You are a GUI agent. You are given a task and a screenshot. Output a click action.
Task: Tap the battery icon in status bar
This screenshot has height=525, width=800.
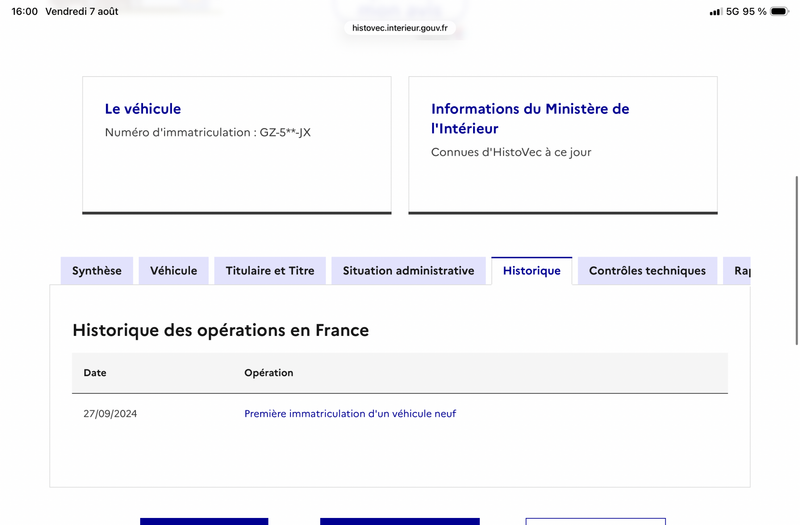779,11
